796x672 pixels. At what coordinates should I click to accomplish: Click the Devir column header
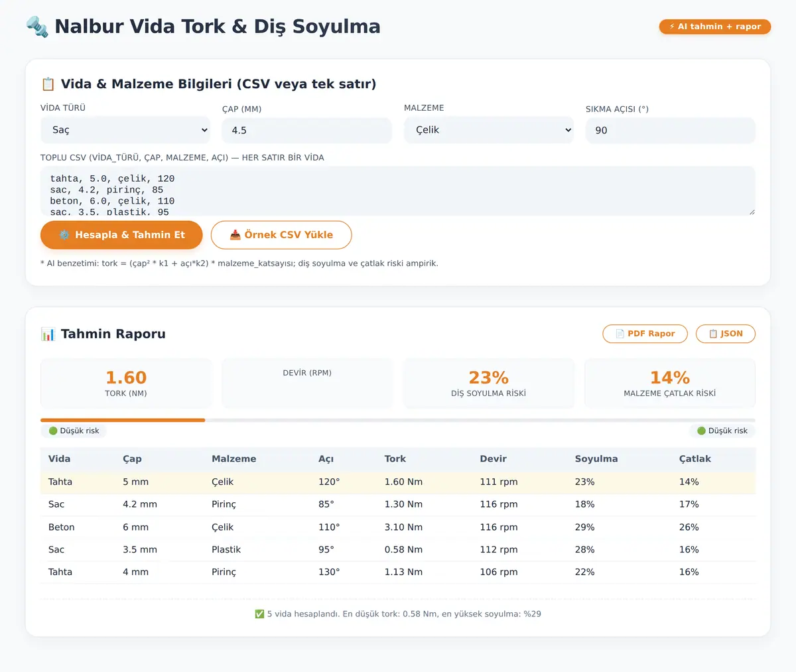(x=493, y=459)
